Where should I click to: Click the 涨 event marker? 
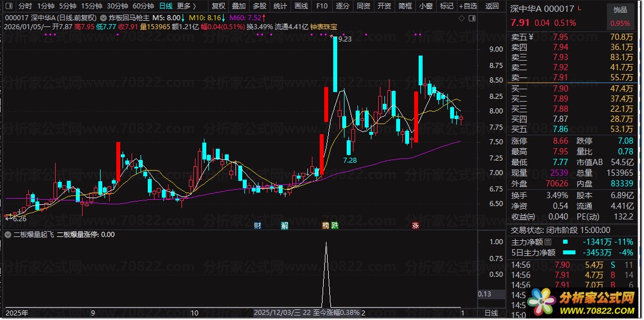click(415, 225)
